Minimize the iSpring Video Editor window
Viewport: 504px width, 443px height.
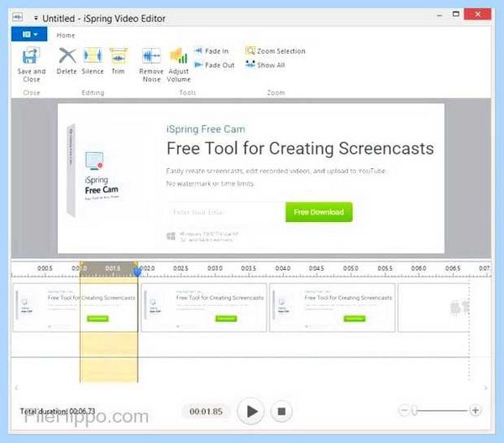439,15
